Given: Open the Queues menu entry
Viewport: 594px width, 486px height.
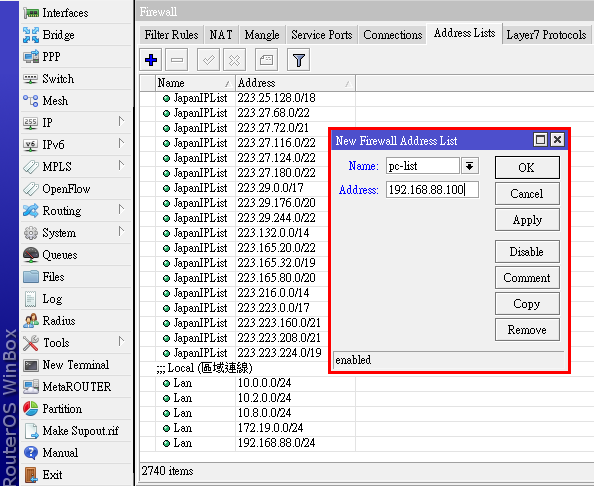Looking at the screenshot, I should click(76, 255).
